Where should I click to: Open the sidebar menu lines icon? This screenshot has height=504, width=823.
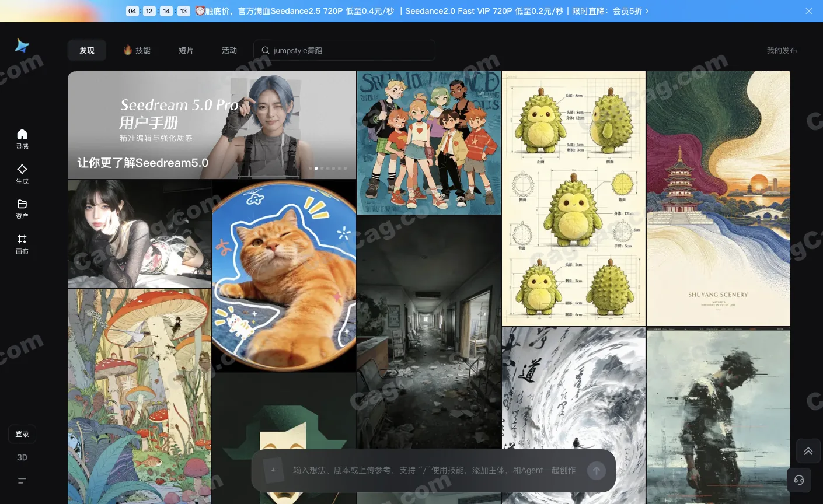point(22,481)
